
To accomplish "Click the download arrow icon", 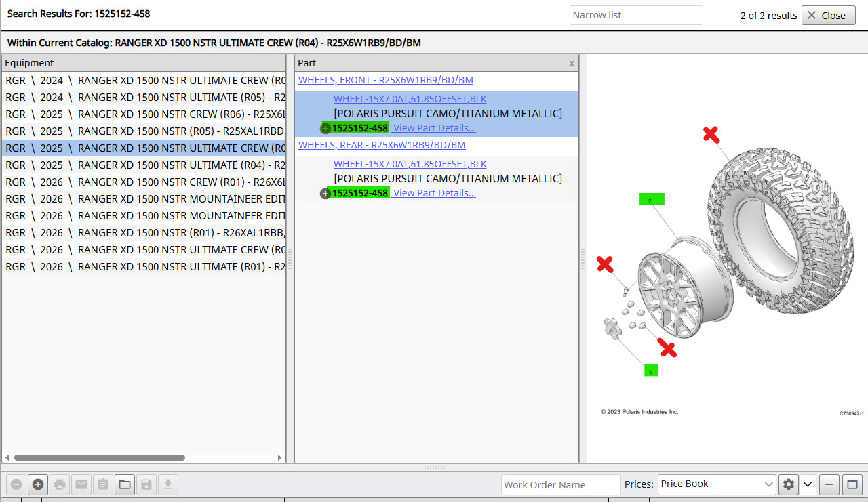I will click(168, 484).
